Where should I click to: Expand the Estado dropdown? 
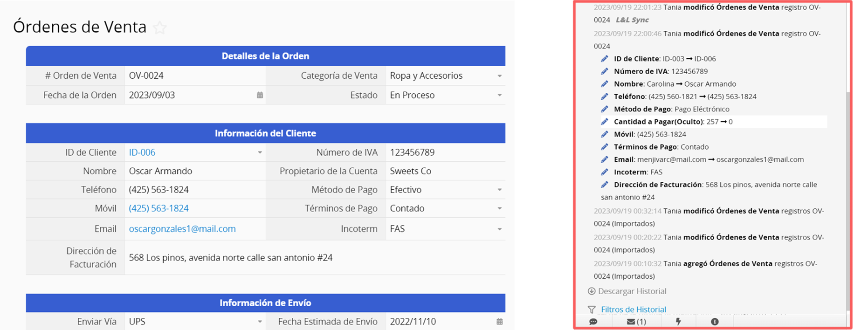(499, 95)
